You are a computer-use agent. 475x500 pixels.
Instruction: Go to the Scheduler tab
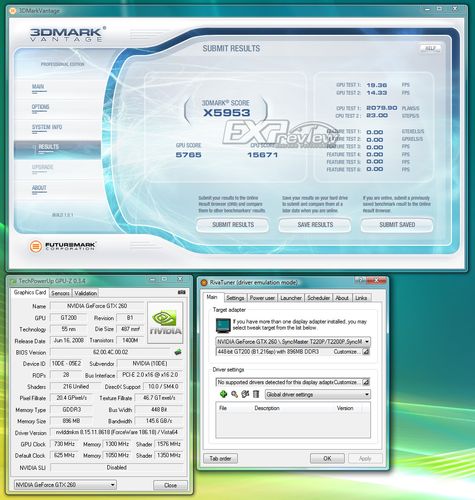click(x=319, y=298)
